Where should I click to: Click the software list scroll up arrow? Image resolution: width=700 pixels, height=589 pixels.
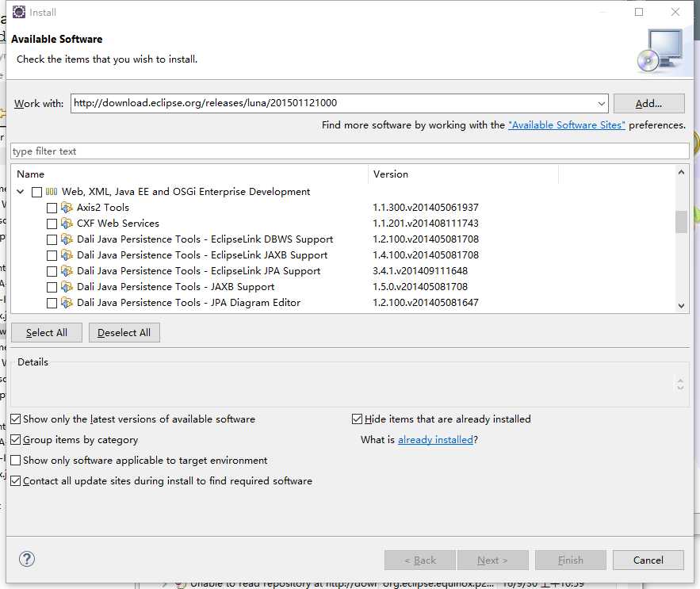(x=681, y=172)
